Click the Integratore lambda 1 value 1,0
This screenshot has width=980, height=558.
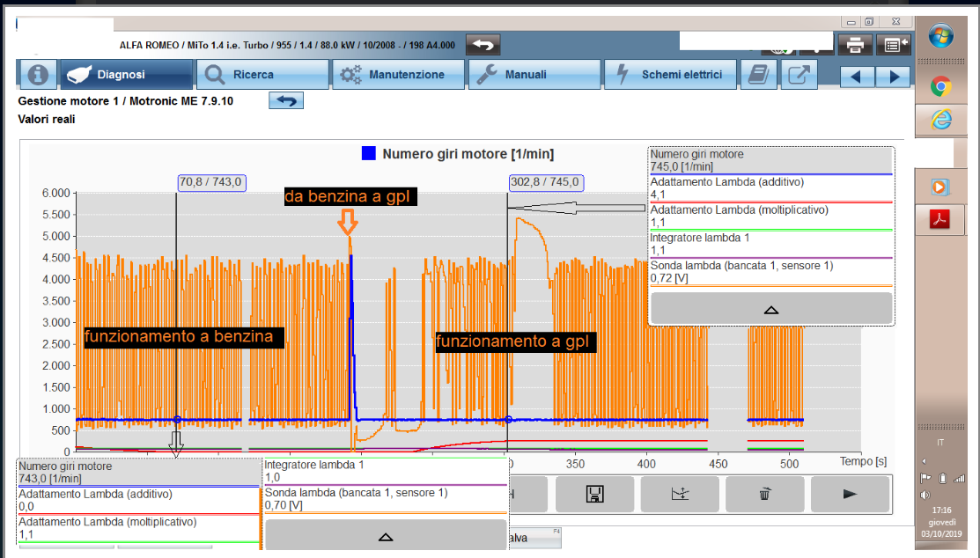(272, 477)
